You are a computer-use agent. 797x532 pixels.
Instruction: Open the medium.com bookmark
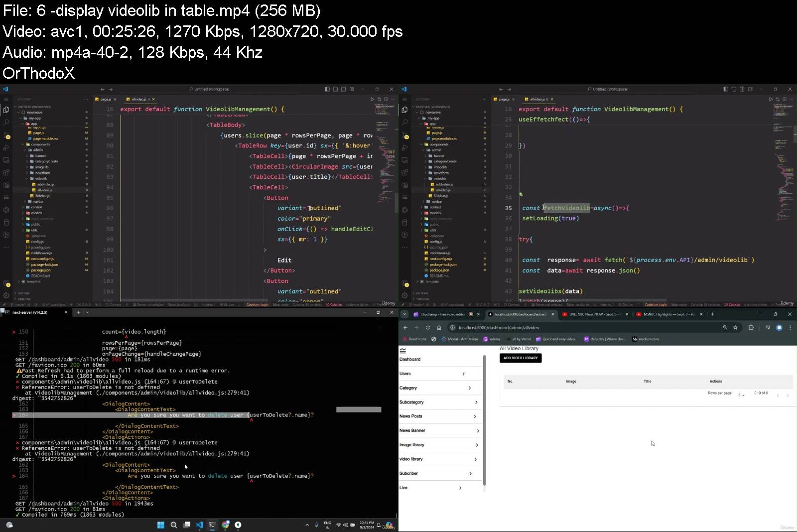646,339
